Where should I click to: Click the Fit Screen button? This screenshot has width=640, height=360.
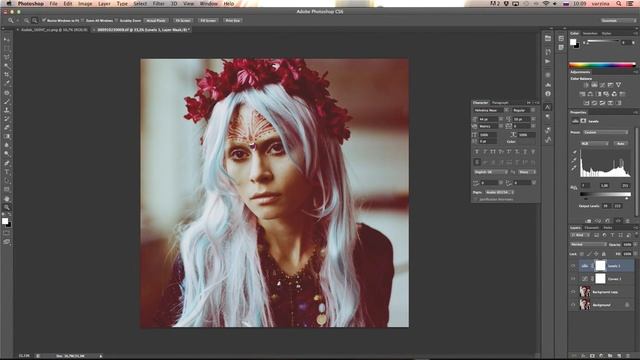tap(183, 20)
